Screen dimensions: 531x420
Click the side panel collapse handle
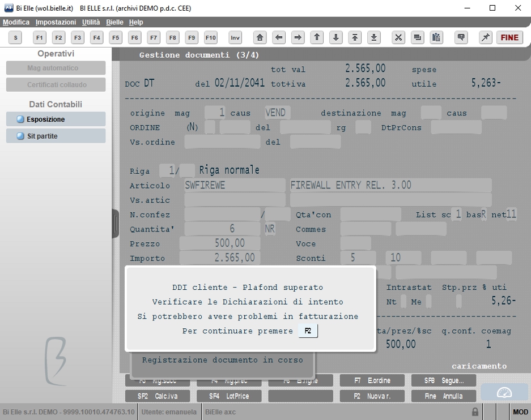pyautogui.click(x=116, y=224)
